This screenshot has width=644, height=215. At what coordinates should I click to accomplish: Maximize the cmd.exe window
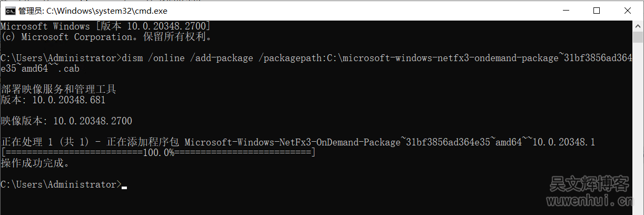596,10
